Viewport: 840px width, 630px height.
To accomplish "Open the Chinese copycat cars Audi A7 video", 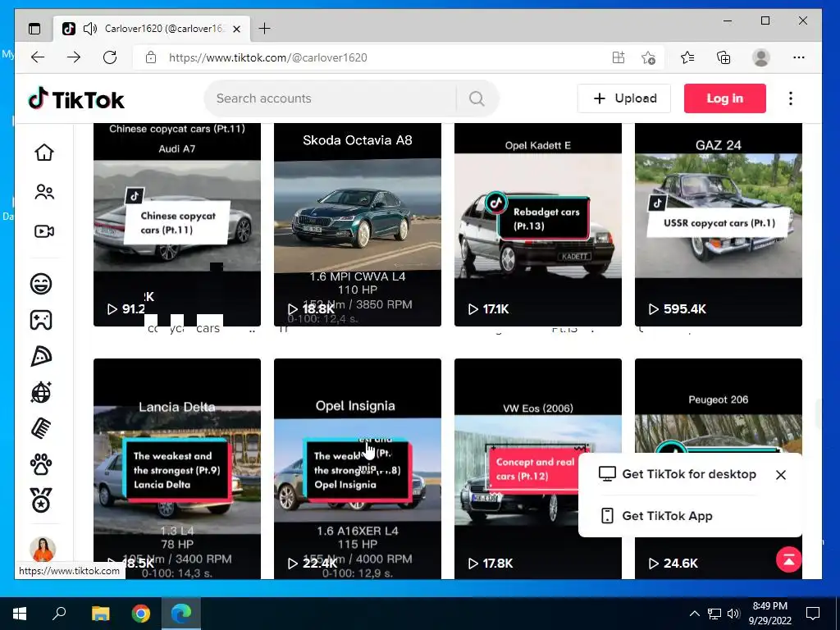I will coord(177,225).
